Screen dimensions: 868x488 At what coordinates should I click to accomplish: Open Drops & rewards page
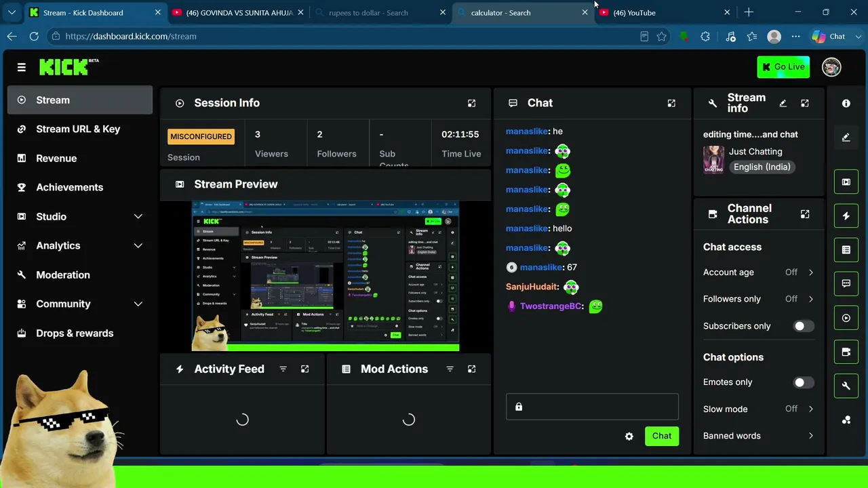click(x=80, y=333)
